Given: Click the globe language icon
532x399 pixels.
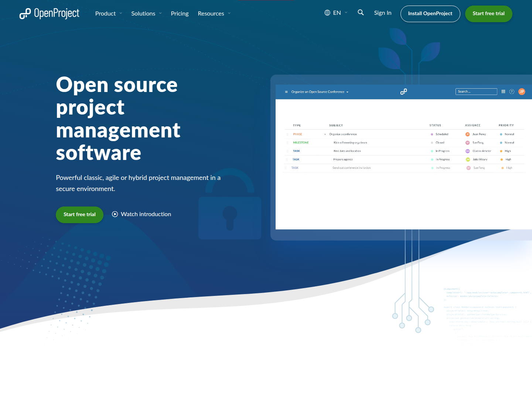Looking at the screenshot, I should pos(327,13).
